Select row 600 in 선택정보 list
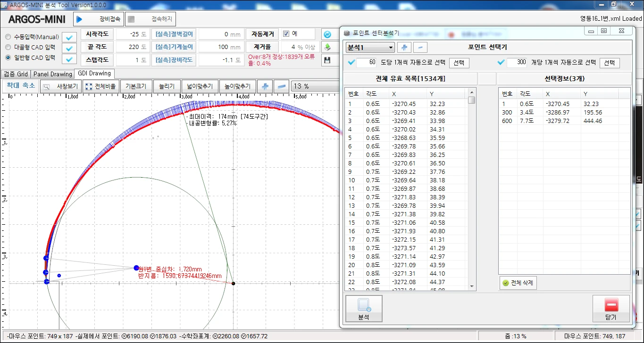This screenshot has width=644, height=343. tap(564, 121)
